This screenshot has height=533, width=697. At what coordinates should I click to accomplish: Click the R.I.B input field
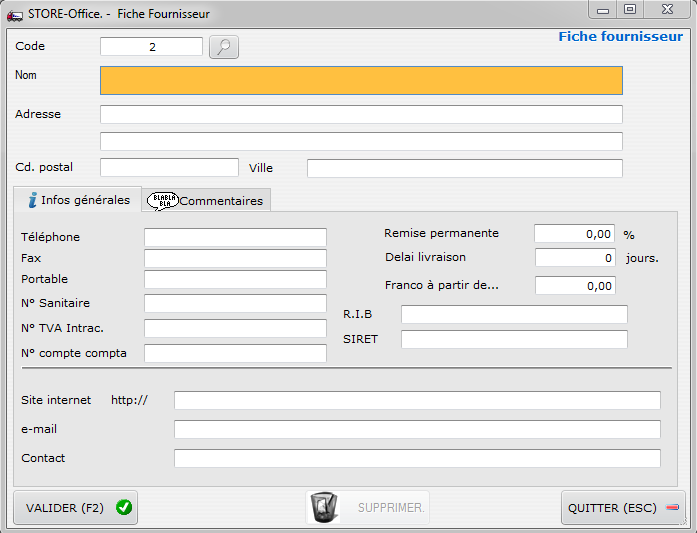click(514, 315)
